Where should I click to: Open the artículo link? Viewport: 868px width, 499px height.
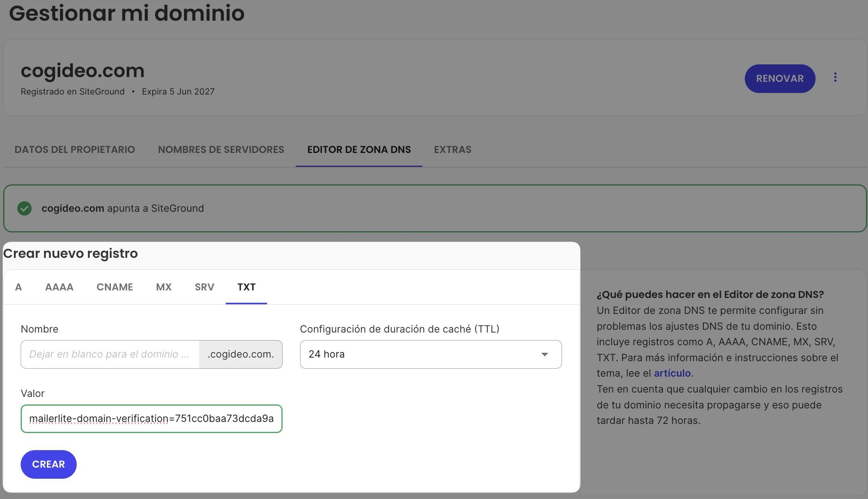672,373
